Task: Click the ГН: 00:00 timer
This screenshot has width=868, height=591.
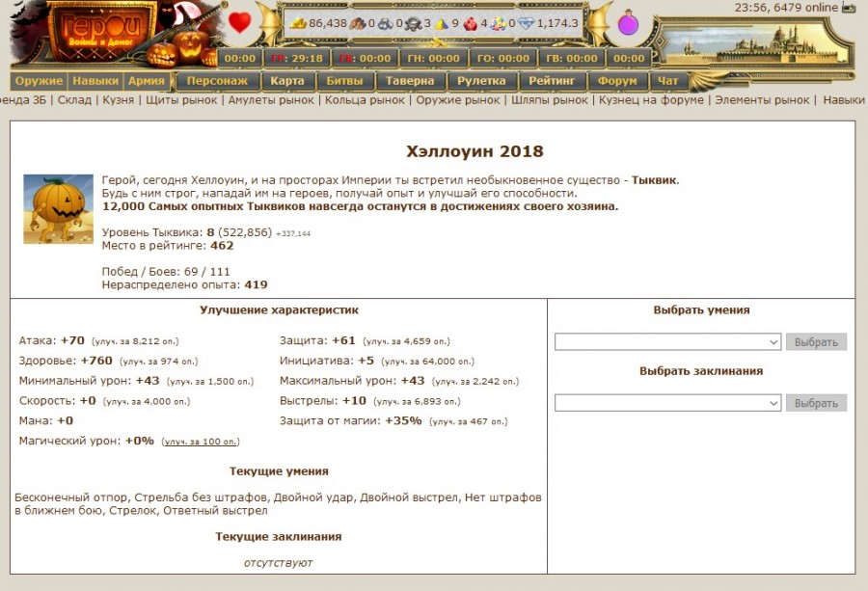Action: click(433, 58)
